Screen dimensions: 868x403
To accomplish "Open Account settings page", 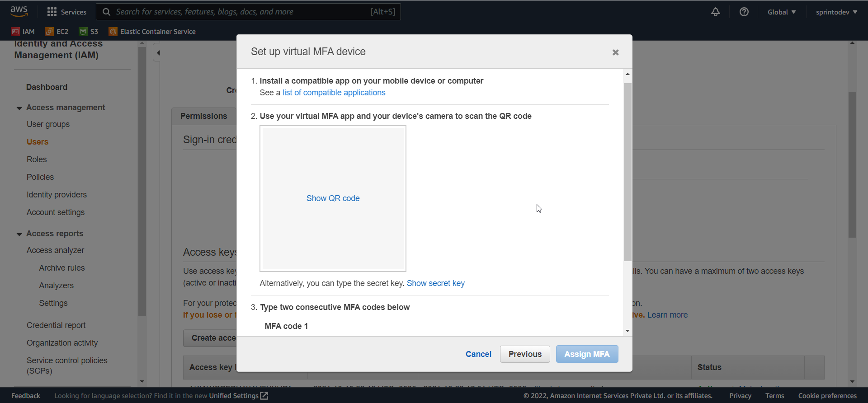I will point(56,212).
